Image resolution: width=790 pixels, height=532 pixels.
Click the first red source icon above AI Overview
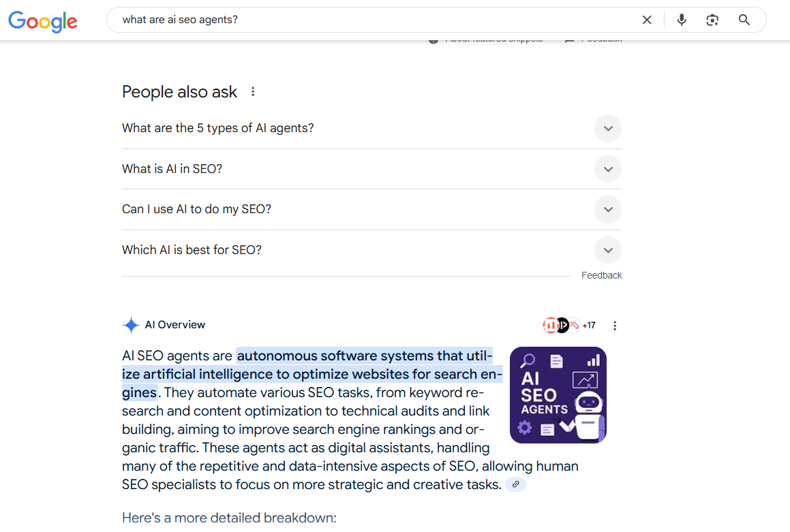point(551,326)
